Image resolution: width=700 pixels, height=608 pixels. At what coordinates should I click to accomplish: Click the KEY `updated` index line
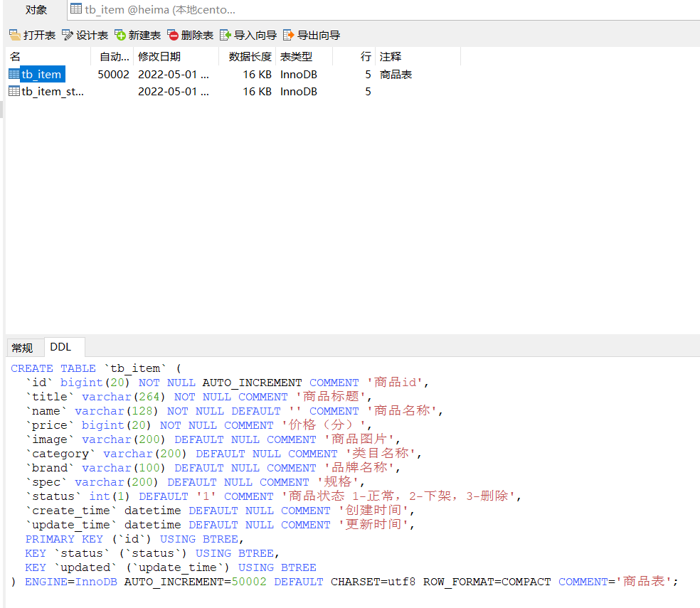click(171, 567)
